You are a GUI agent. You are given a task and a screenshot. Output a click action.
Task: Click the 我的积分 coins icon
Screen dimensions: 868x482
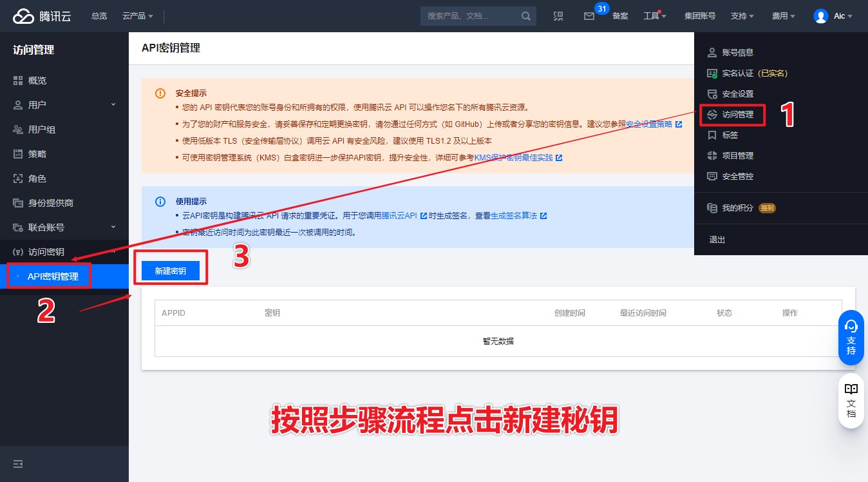click(x=712, y=208)
